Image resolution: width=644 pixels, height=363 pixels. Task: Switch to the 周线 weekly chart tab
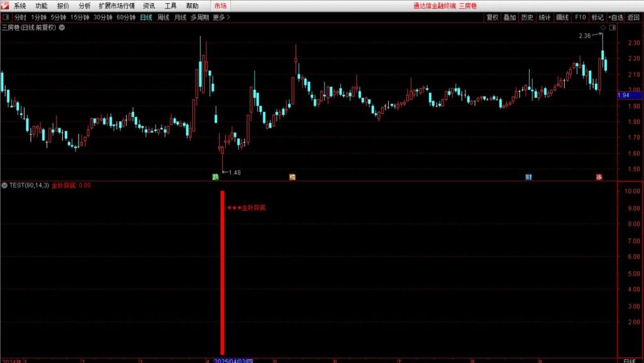tap(164, 18)
